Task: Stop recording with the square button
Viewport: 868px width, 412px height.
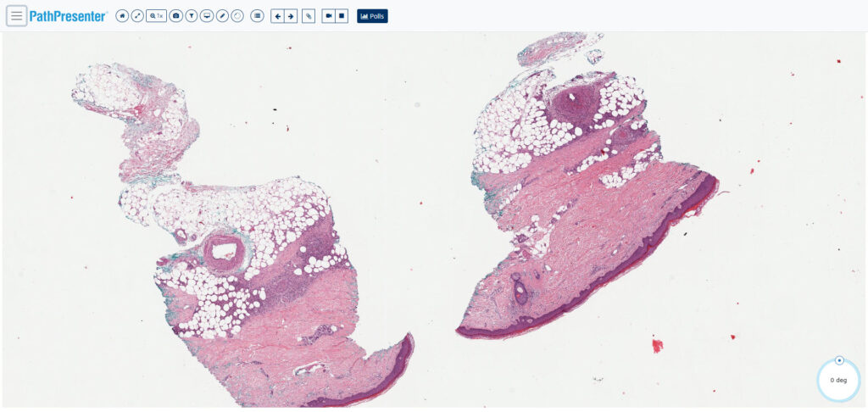Action: [x=342, y=16]
